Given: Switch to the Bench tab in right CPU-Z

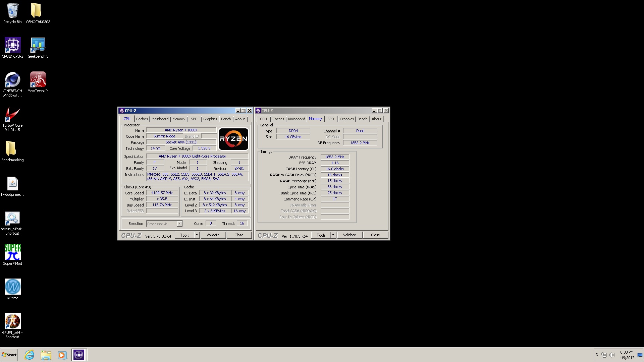Looking at the screenshot, I should 363,119.
